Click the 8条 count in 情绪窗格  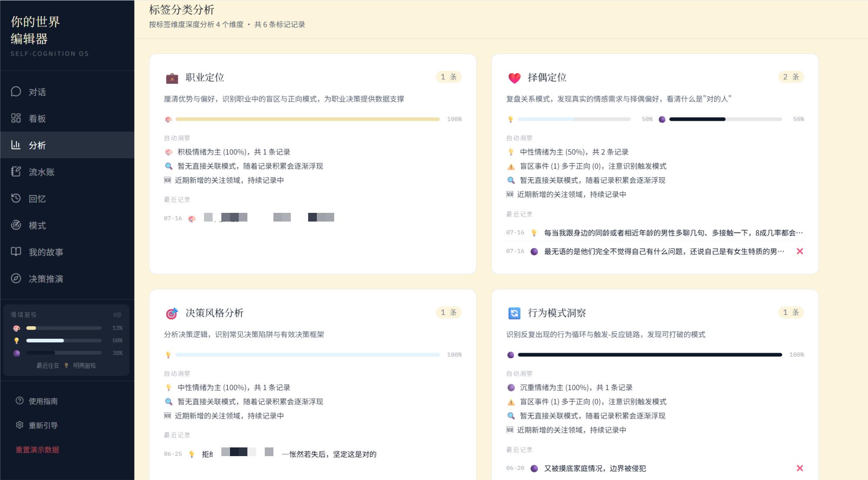(x=118, y=314)
